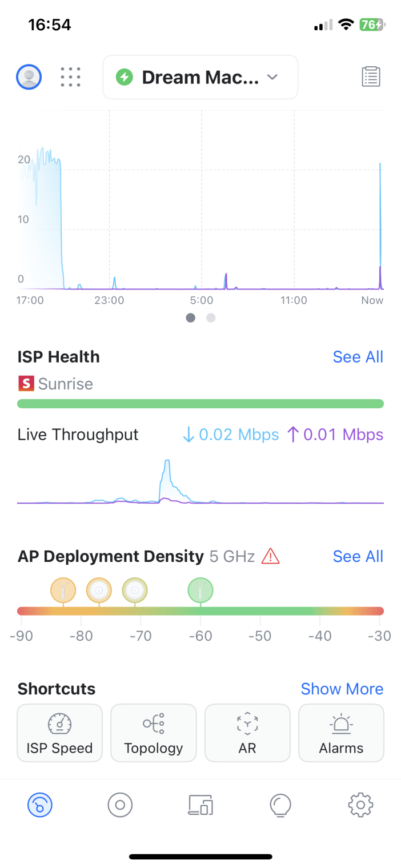The height and width of the screenshot is (868, 401).
Task: Select the leftmost orange access point marker
Action: (x=63, y=590)
